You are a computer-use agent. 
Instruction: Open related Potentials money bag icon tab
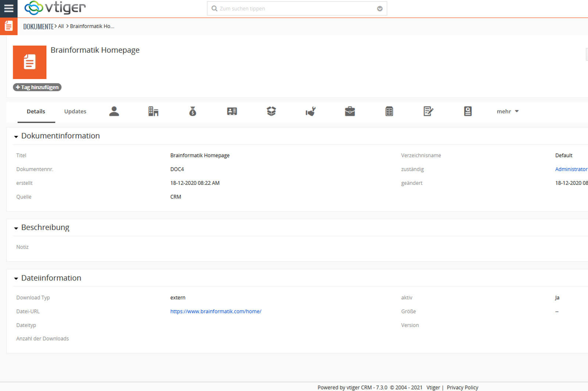pyautogui.click(x=193, y=111)
